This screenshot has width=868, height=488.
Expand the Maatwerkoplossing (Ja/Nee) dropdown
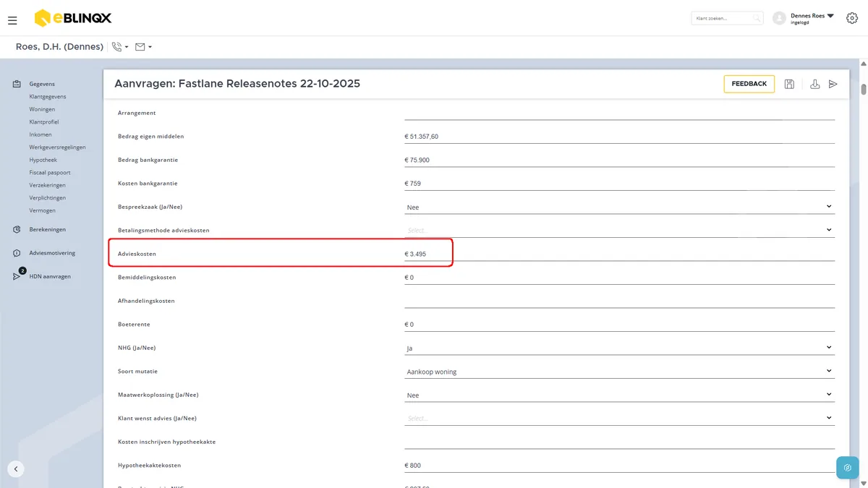(x=619, y=395)
